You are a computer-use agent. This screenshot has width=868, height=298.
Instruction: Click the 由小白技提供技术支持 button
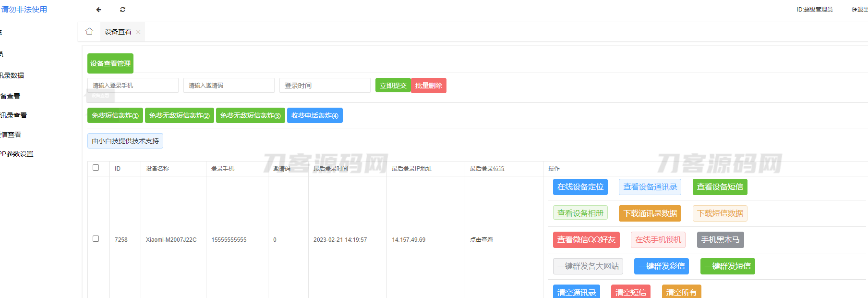[125, 141]
